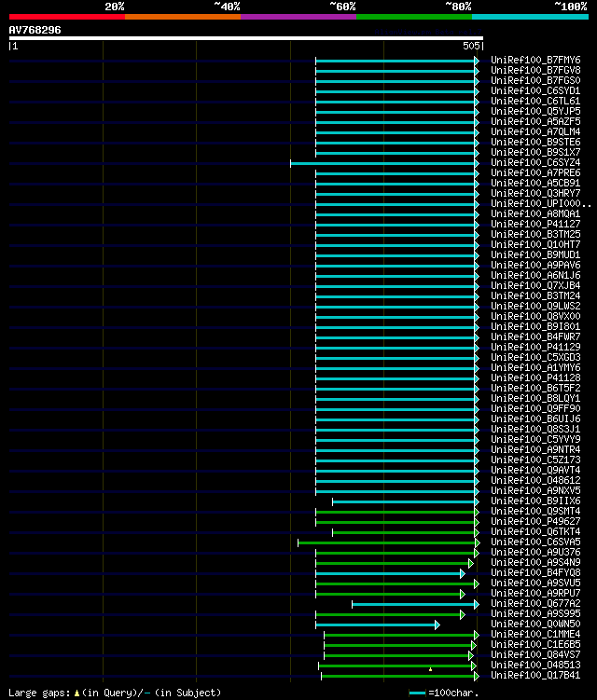
Task: Click the green ~80% identity legend bar
Action: (x=414, y=17)
